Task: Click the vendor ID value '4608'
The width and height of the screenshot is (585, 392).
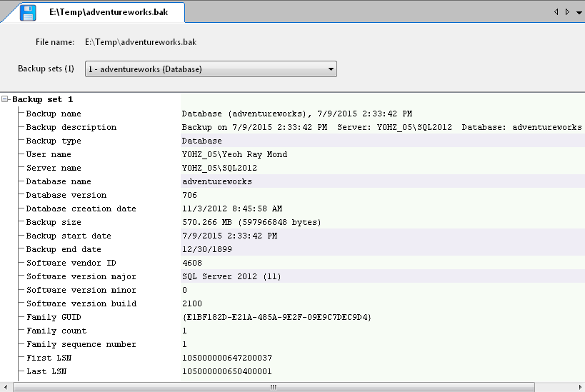Action: (191, 263)
